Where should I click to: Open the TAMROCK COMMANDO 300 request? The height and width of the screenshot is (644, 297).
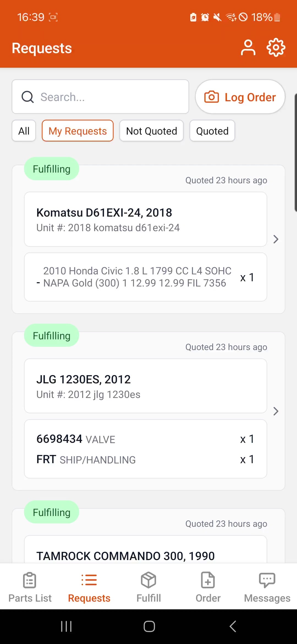coord(125,555)
